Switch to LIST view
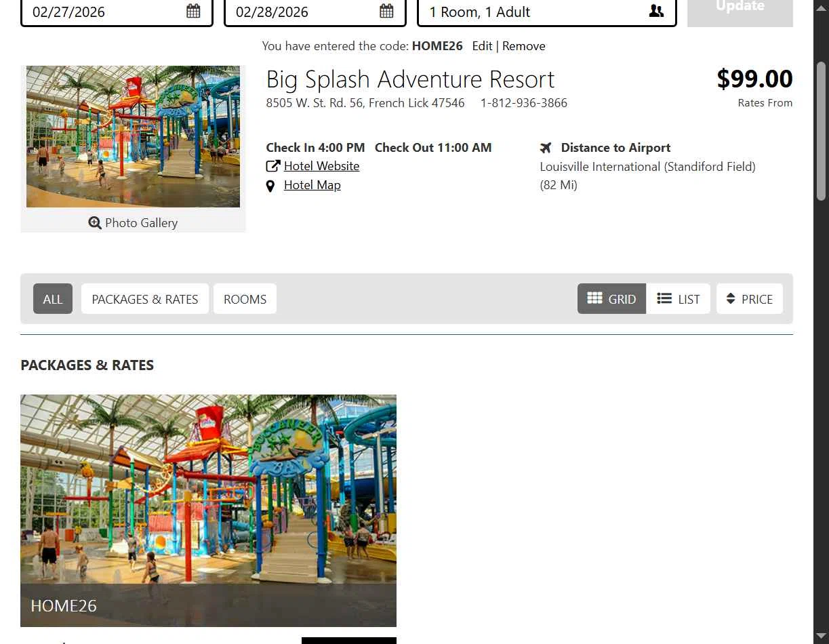829x644 pixels. (678, 299)
